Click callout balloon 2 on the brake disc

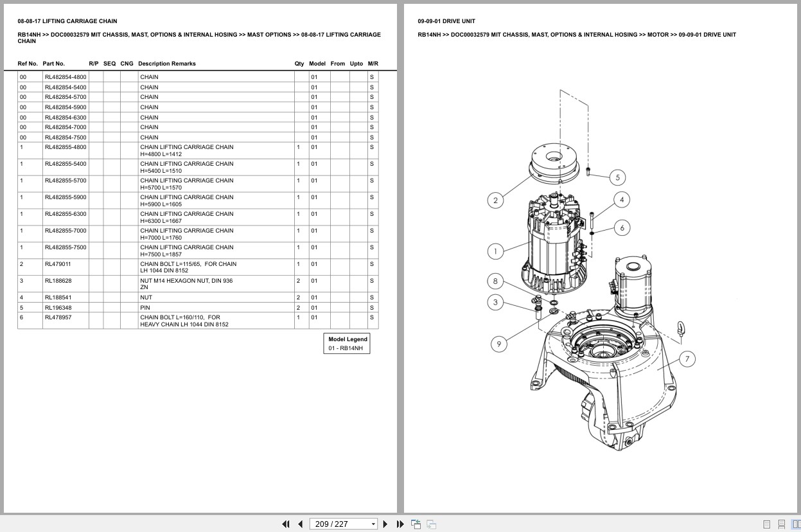click(x=495, y=200)
